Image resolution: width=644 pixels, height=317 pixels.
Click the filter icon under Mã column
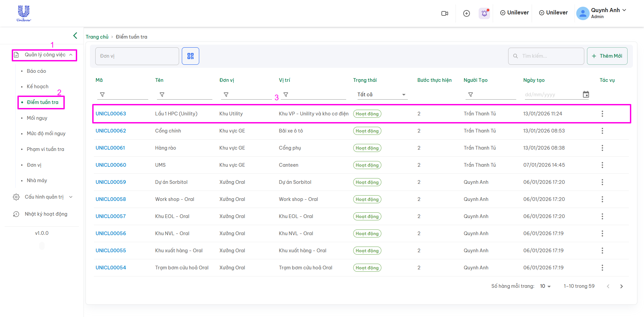click(102, 95)
